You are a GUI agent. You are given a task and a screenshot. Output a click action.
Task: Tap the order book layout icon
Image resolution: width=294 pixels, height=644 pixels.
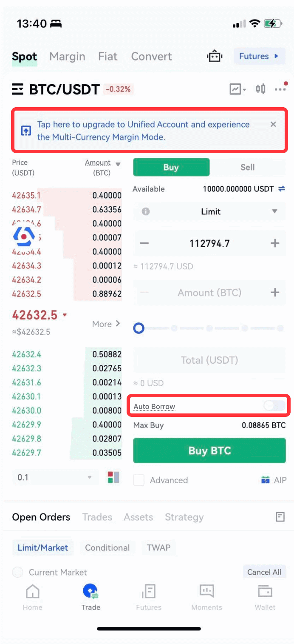113,477
